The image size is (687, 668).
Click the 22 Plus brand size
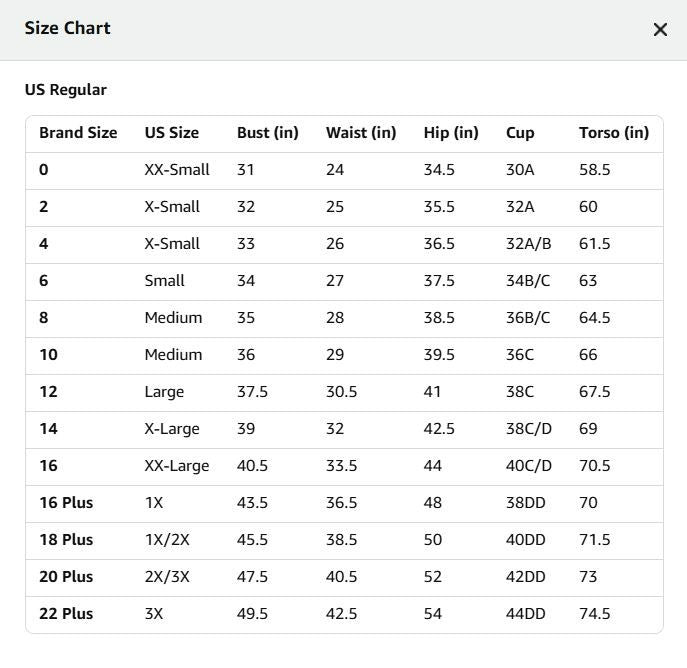66,614
